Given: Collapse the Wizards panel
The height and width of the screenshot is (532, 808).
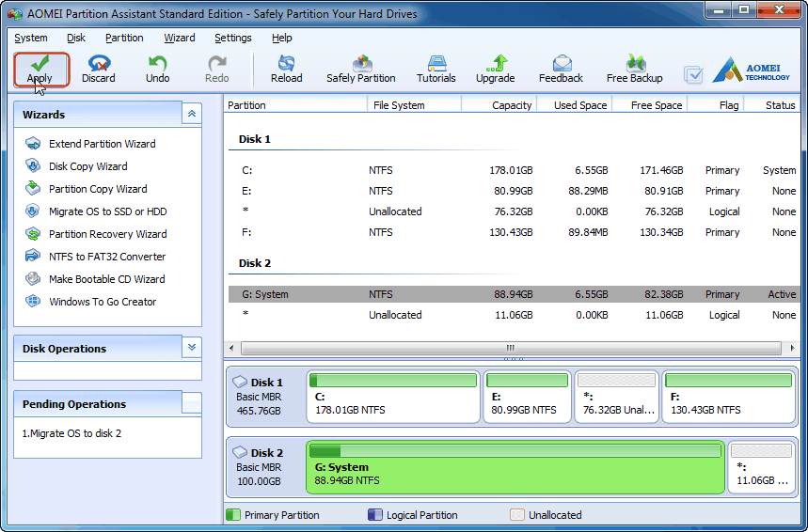Looking at the screenshot, I should [192, 114].
